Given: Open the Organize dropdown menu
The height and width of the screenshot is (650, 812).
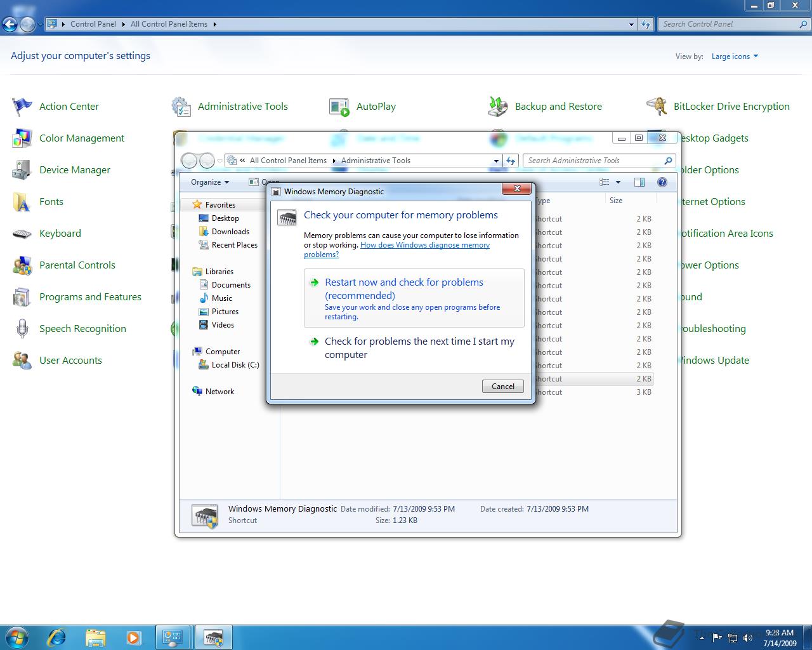Looking at the screenshot, I should tap(210, 182).
